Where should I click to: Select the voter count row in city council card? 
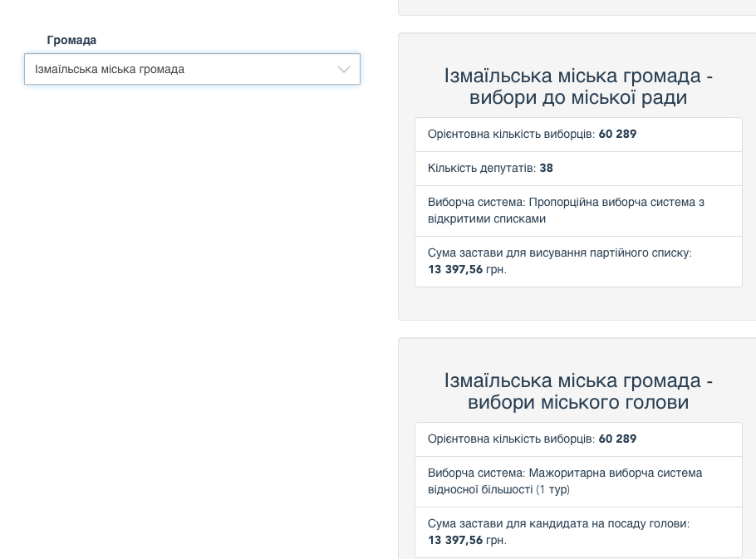(578, 135)
